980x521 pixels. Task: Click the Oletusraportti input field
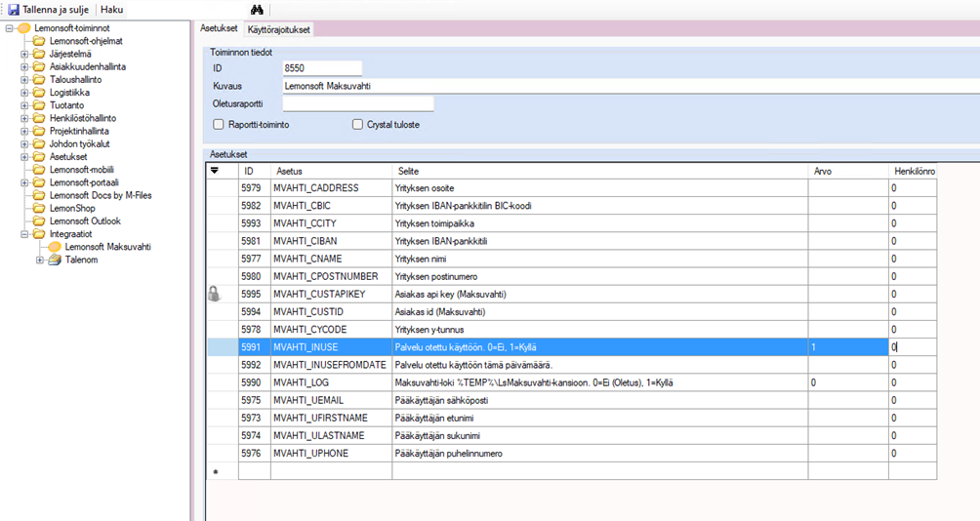pos(357,103)
